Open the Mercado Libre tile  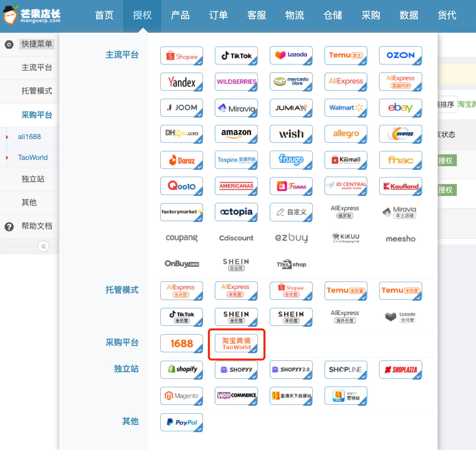tap(291, 82)
